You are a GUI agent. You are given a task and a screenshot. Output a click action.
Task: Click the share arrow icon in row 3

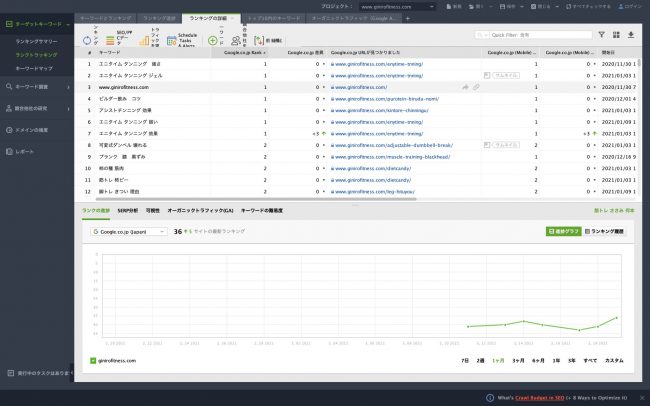(x=465, y=88)
